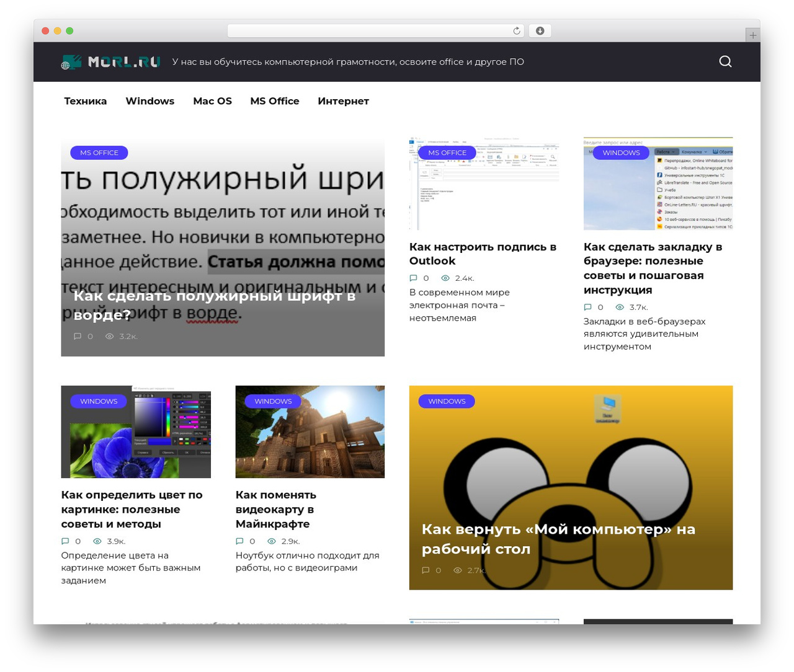Viewport: 794px width, 672px height.
Task: Click views eye icon showing 3.2к.
Action: (109, 337)
